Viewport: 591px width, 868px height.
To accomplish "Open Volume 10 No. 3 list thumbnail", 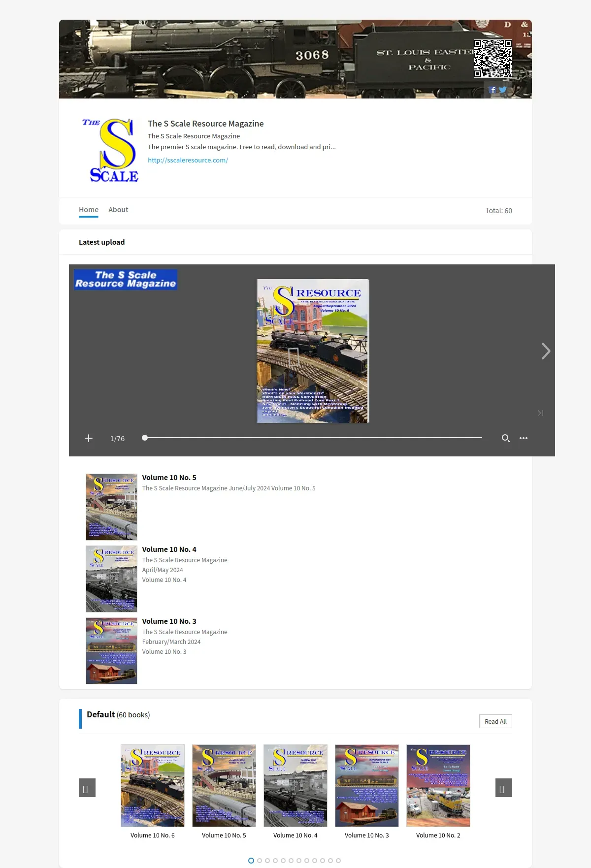I will pyautogui.click(x=111, y=650).
